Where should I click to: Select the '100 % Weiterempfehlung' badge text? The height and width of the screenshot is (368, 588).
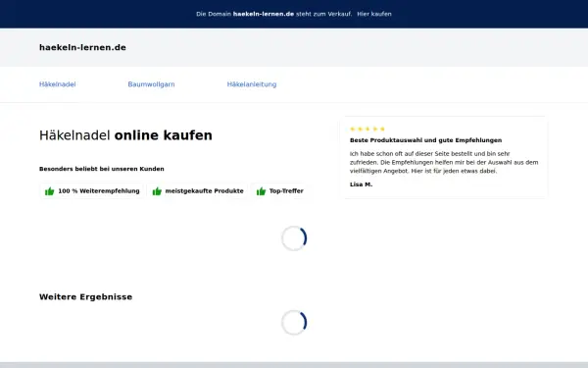[x=99, y=191]
